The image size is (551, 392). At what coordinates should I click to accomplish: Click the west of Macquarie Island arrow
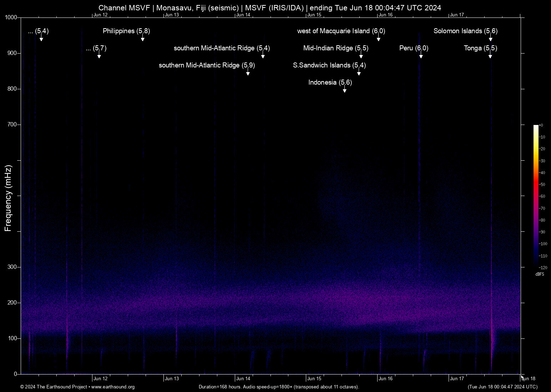tap(379, 39)
